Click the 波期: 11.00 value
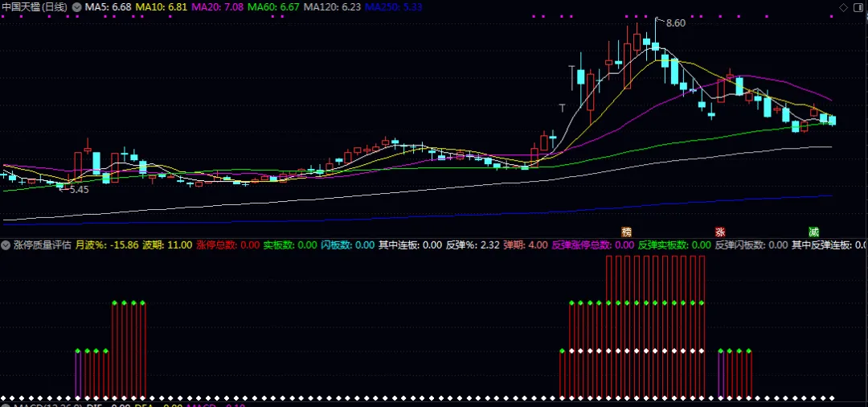 click(x=167, y=245)
